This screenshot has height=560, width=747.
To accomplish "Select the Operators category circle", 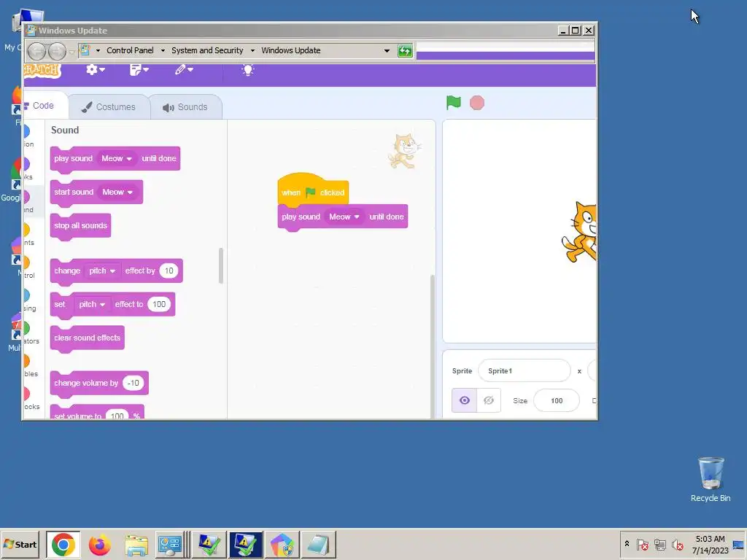I will [x=26, y=329].
